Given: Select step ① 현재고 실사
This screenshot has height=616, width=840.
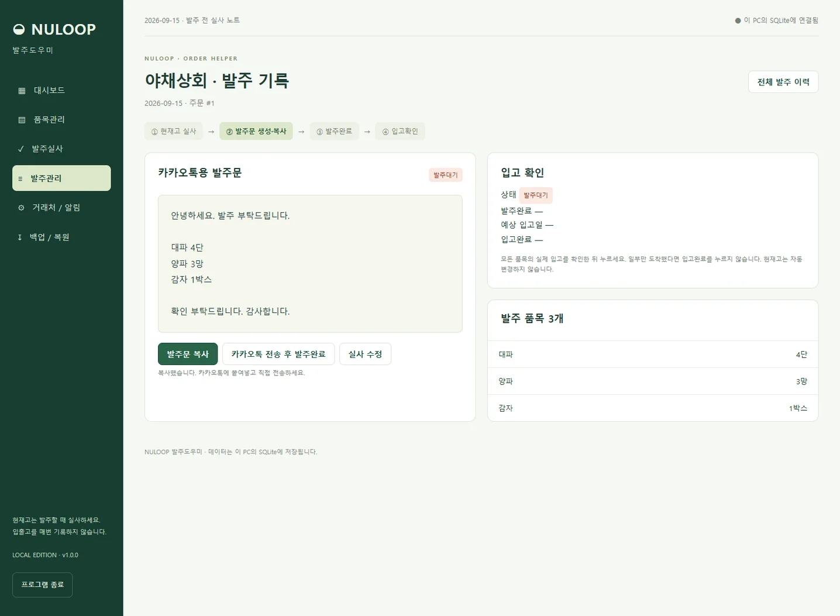Looking at the screenshot, I should [x=174, y=131].
